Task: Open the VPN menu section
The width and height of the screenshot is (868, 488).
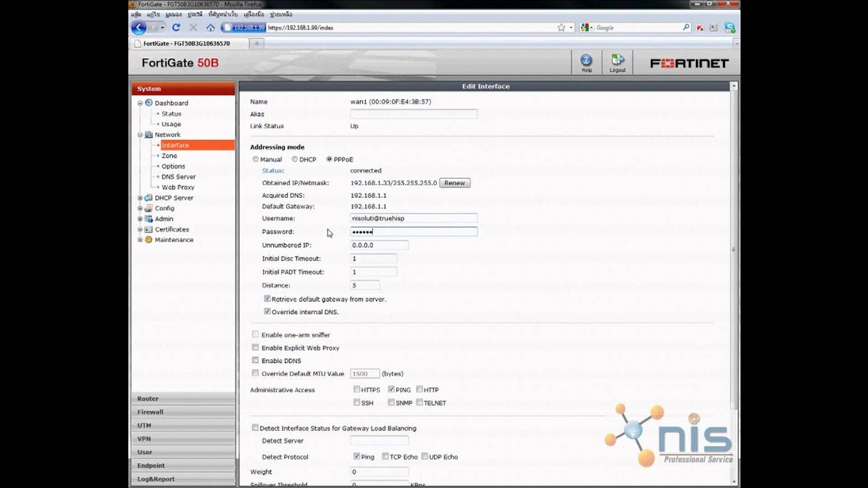Action: (x=182, y=439)
